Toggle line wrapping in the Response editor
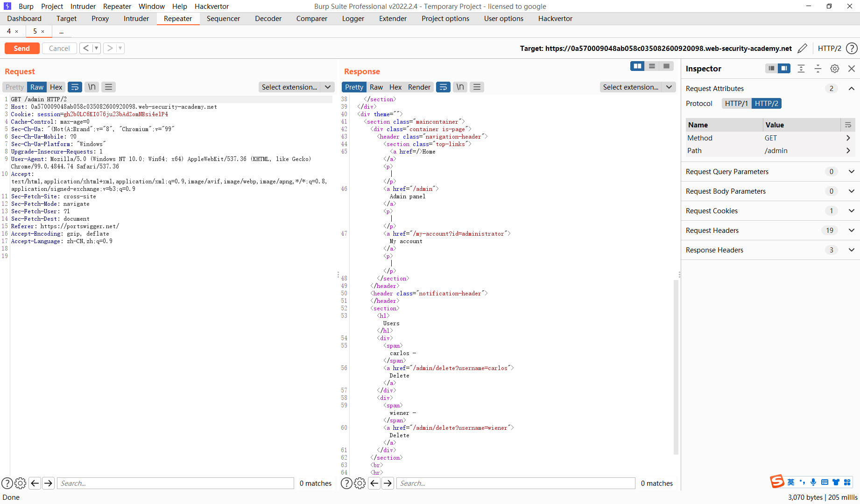 pyautogui.click(x=443, y=87)
